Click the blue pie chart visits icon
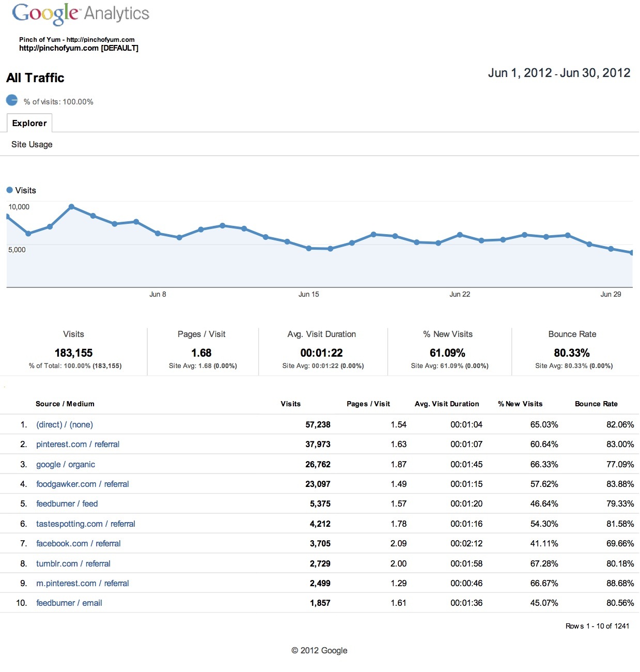Screen dimensions: 640x672 tap(12, 100)
